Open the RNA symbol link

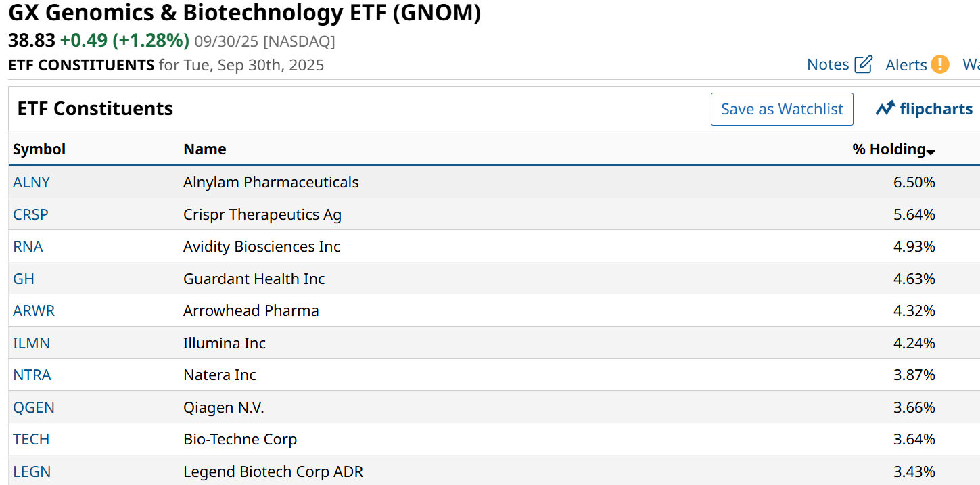point(28,246)
